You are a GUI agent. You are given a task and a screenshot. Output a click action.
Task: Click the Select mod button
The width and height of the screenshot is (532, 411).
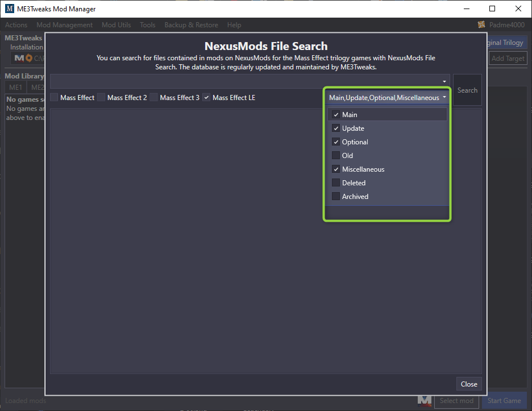point(456,400)
